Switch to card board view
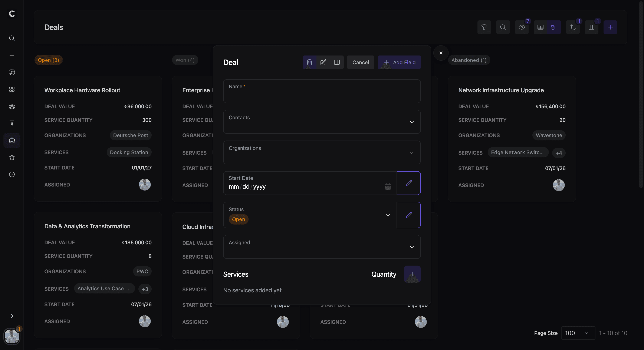 tap(554, 27)
